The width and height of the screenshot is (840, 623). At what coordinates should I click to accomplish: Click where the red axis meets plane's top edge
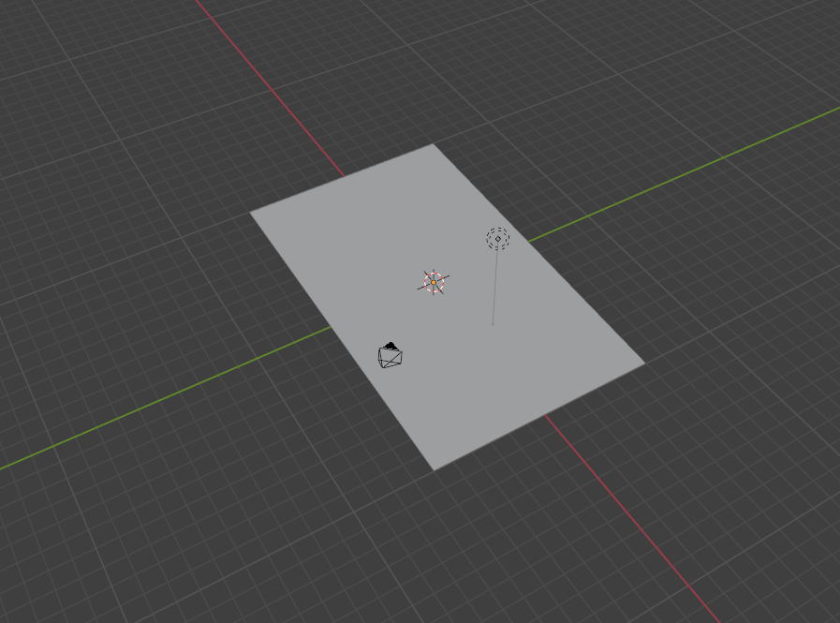click(343, 176)
